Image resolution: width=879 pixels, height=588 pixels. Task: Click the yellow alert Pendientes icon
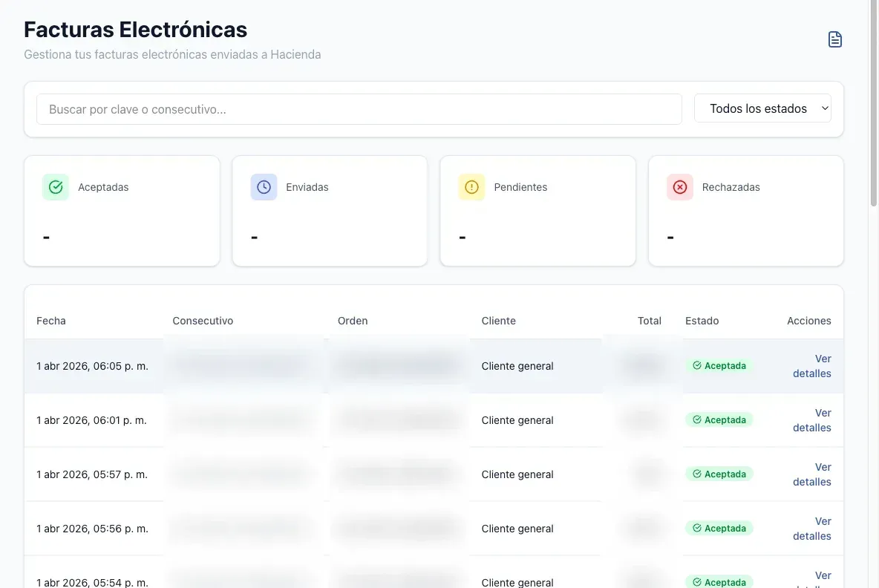pyautogui.click(x=471, y=187)
